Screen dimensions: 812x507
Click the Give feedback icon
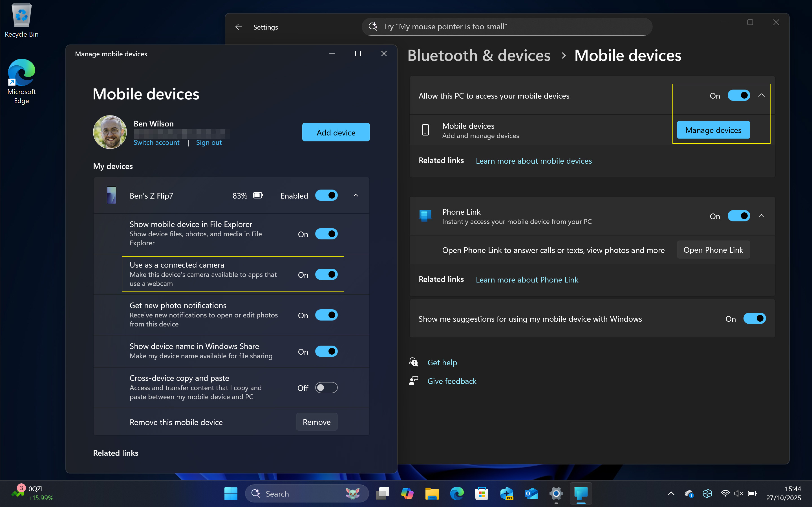(x=413, y=381)
